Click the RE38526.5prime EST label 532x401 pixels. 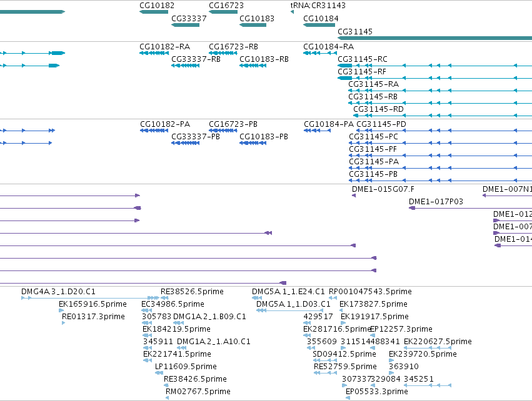192,292
